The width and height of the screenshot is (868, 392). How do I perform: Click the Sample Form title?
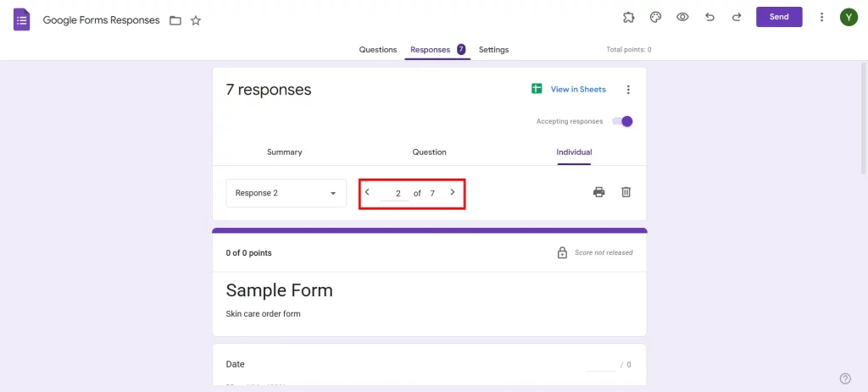pos(280,290)
